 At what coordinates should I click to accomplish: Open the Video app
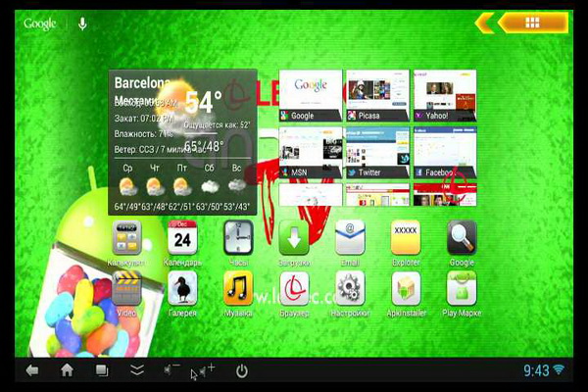pyautogui.click(x=127, y=289)
